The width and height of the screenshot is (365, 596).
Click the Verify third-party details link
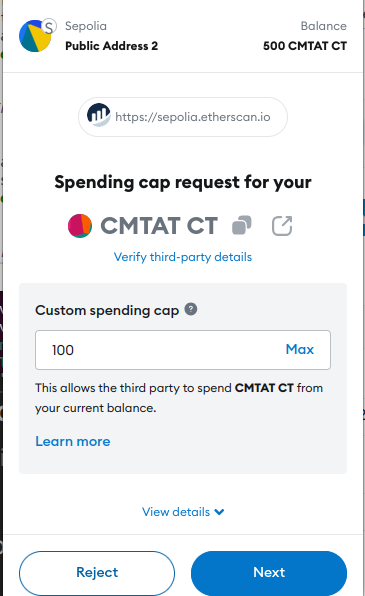pos(183,257)
